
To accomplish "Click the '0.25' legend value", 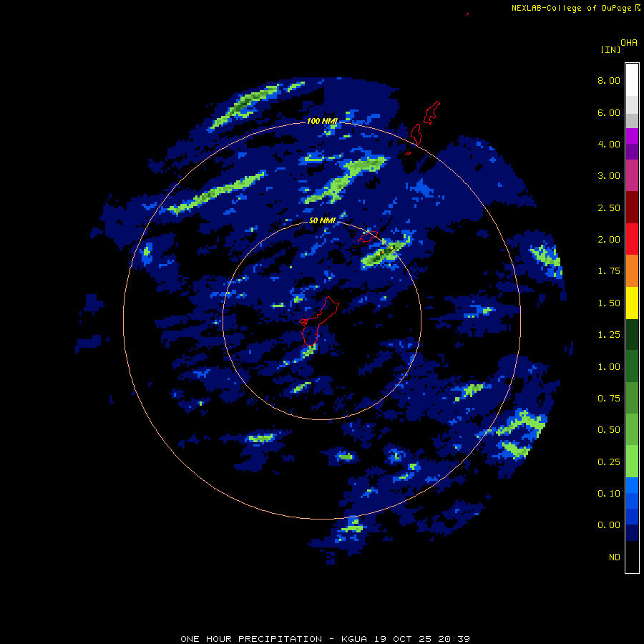I will coord(609,462).
